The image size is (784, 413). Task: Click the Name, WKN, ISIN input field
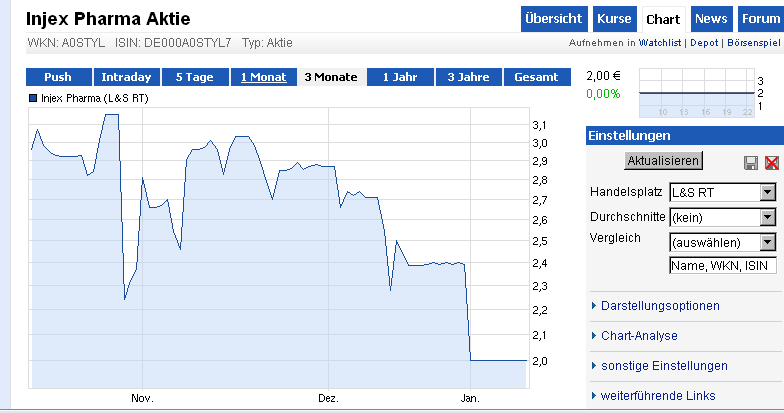tap(722, 266)
